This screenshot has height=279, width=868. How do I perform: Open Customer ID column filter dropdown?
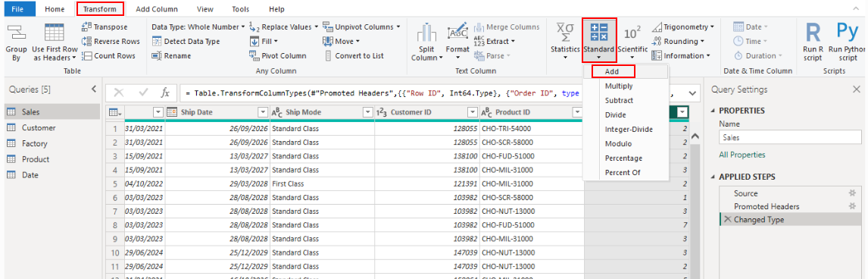[472, 112]
